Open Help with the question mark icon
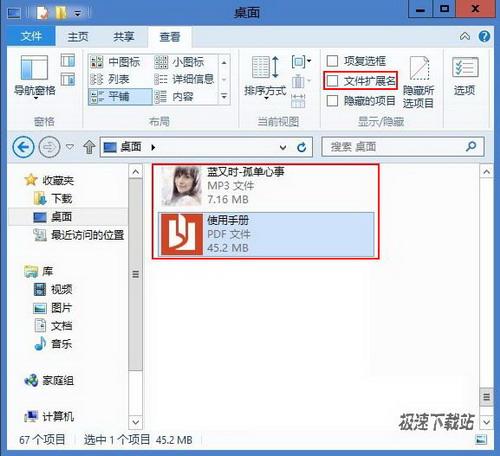This screenshot has height=456, width=500. [484, 36]
